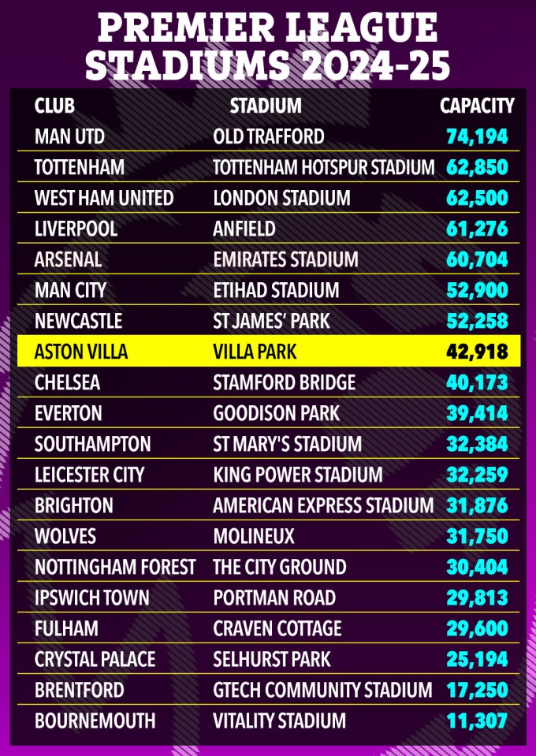Click the CLUB column header
Viewport: 536px width, 756px height.
coord(54,106)
